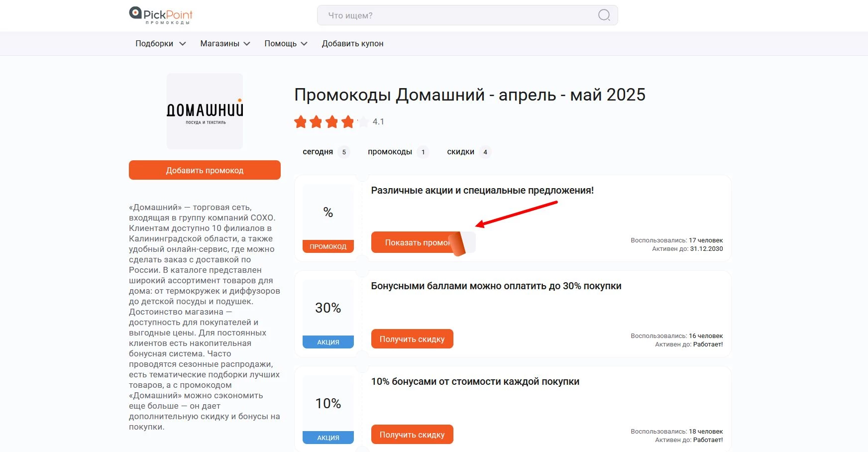This screenshot has height=452, width=868.
Task: Click the Домашний store logo thumbnail
Action: point(205,111)
